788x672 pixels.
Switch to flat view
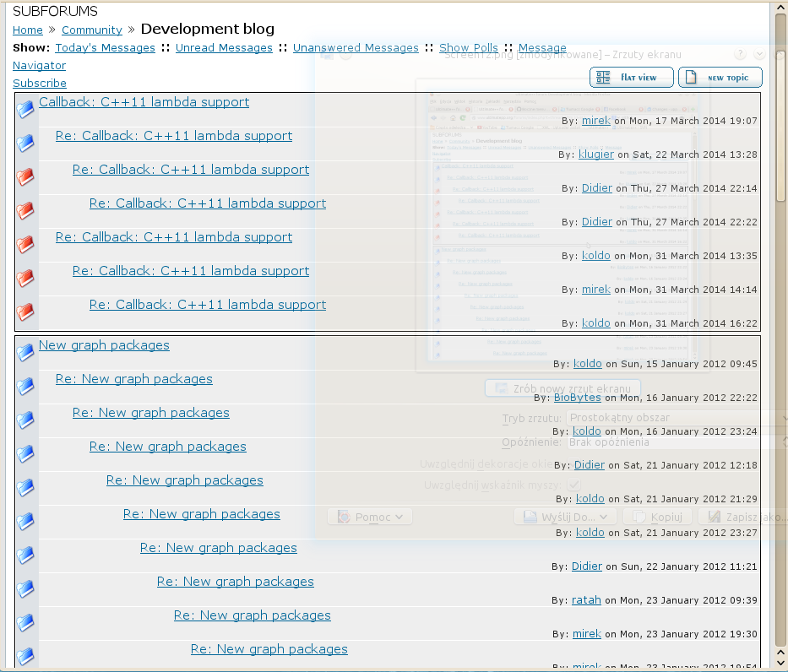pyautogui.click(x=631, y=78)
